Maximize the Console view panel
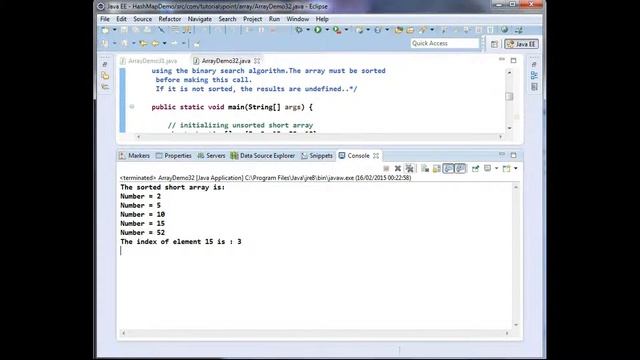Image resolution: width=640 pixels, height=360 pixels. point(513,155)
